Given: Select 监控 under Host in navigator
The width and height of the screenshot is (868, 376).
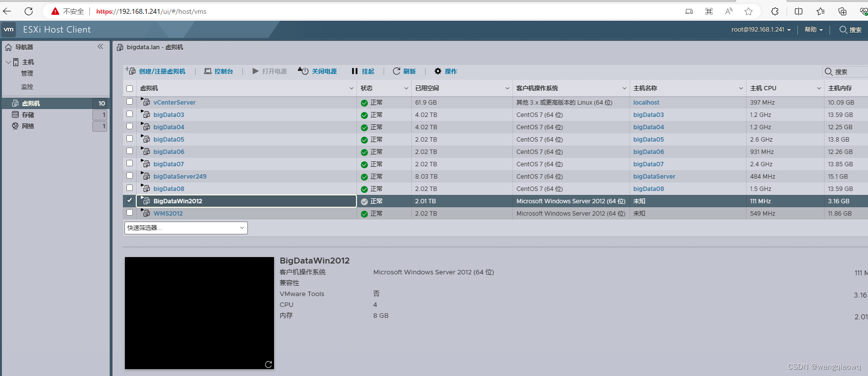Looking at the screenshot, I should pyautogui.click(x=27, y=87).
